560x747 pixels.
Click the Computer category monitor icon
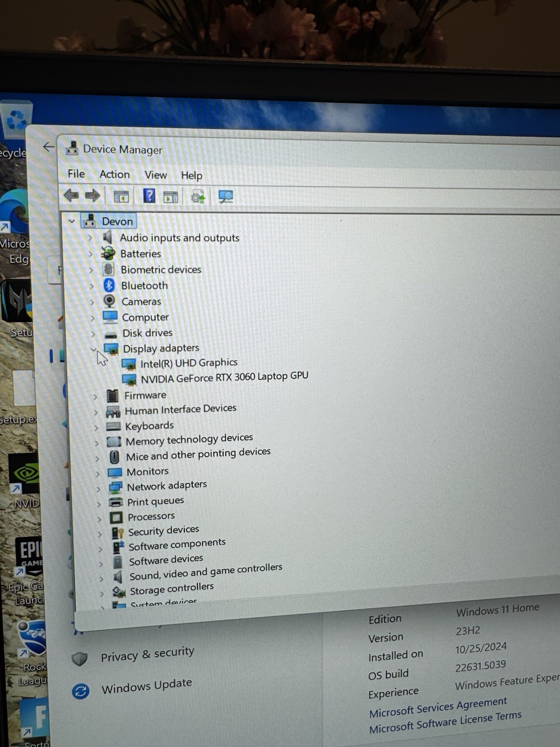pyautogui.click(x=110, y=317)
